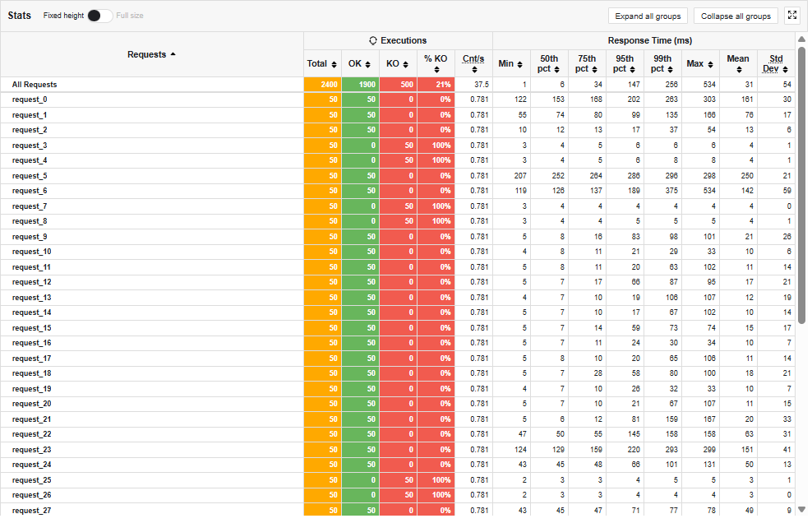The width and height of the screenshot is (812, 523).
Task: Open full screen with the expand arrows icon
Action: [x=792, y=15]
